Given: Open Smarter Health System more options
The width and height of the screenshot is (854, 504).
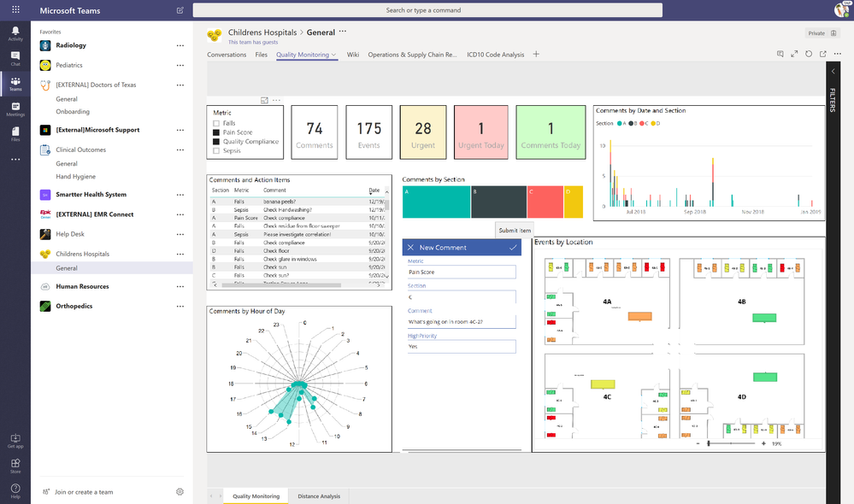Looking at the screenshot, I should click(x=180, y=195).
